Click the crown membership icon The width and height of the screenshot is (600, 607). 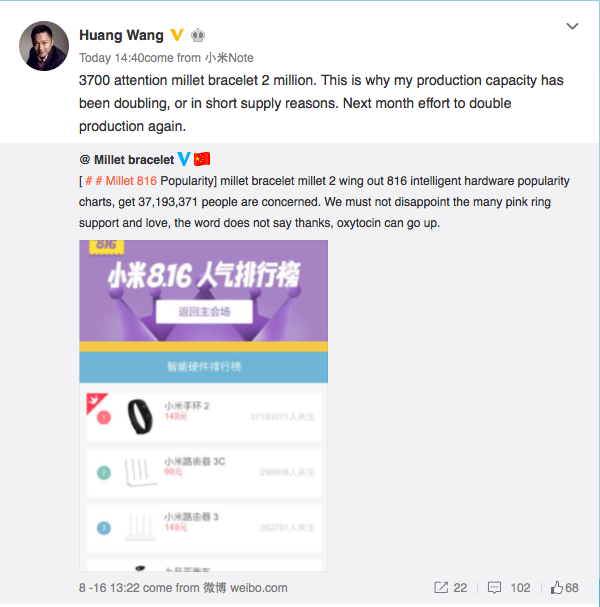198,35
